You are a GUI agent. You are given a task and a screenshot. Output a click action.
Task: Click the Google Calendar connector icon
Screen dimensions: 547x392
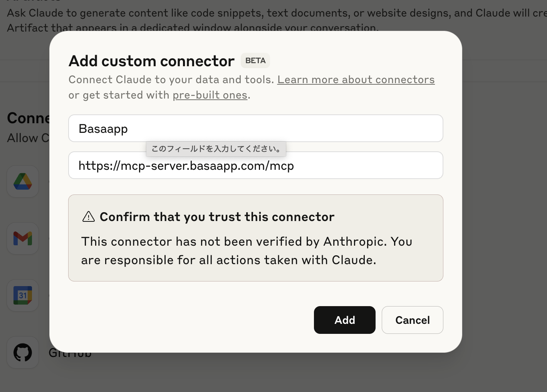23,295
